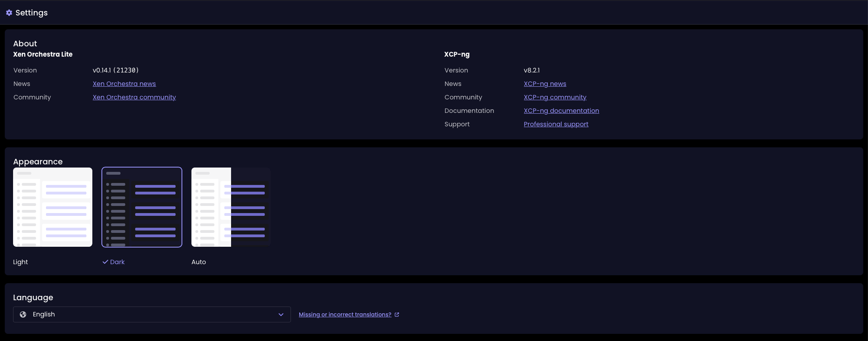Image resolution: width=868 pixels, height=341 pixels.
Task: Choose the Auto label option
Action: pos(199,262)
